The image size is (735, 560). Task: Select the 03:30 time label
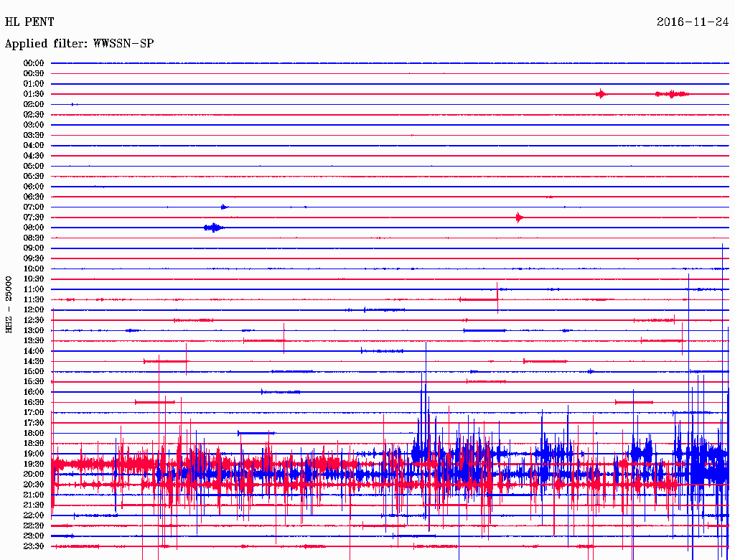34,135
